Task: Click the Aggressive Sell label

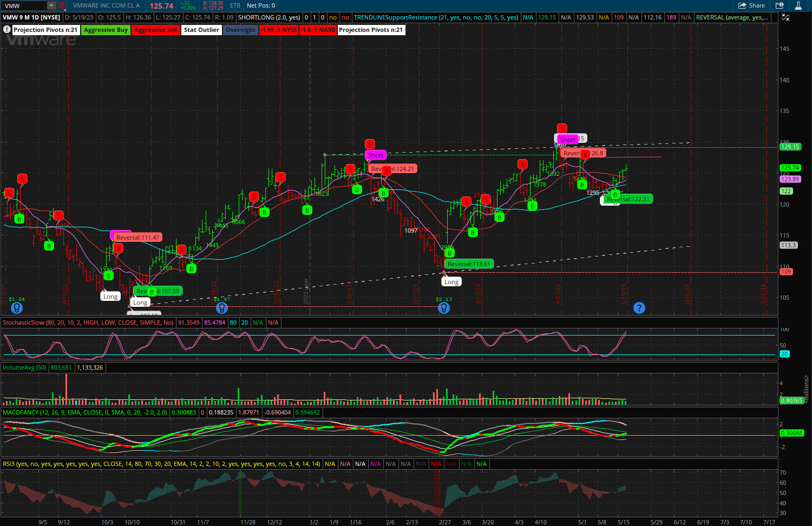Action: [x=156, y=30]
